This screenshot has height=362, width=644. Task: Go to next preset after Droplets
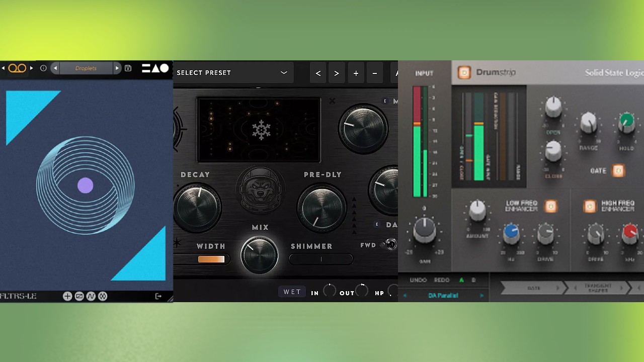tap(117, 68)
